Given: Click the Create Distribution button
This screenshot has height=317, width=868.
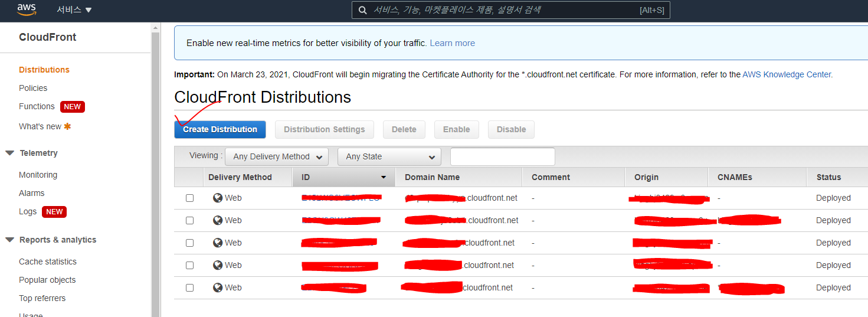Looking at the screenshot, I should tap(220, 129).
